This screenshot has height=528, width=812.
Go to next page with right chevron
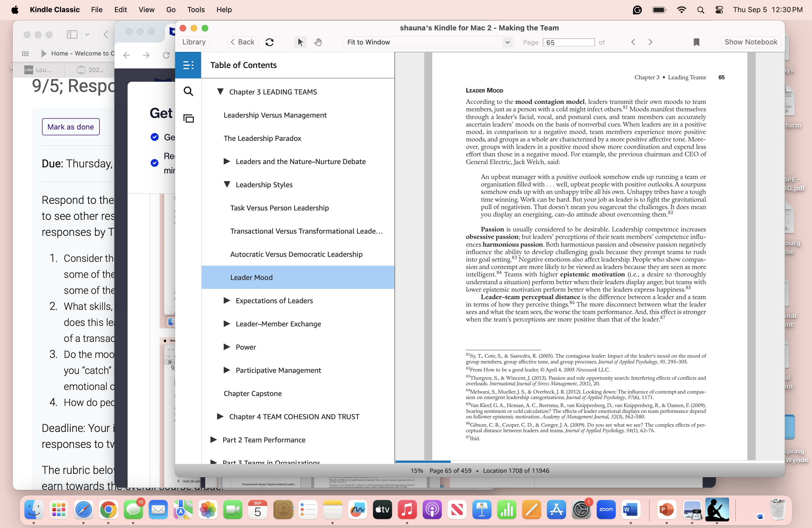click(x=650, y=42)
